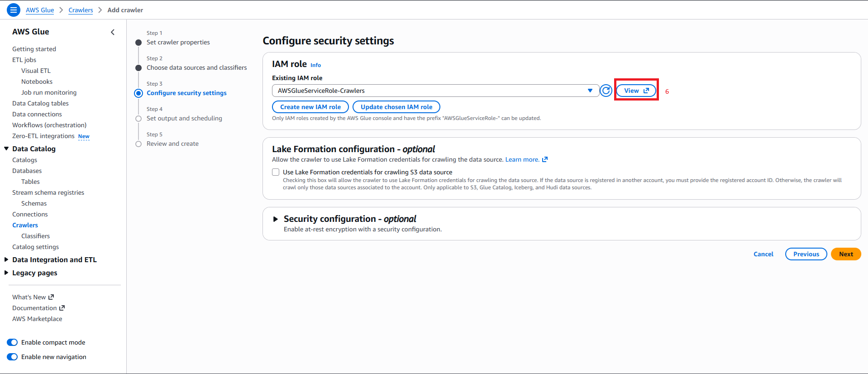Image resolution: width=868 pixels, height=374 pixels.
Task: Proceed with the Next button
Action: 846,254
